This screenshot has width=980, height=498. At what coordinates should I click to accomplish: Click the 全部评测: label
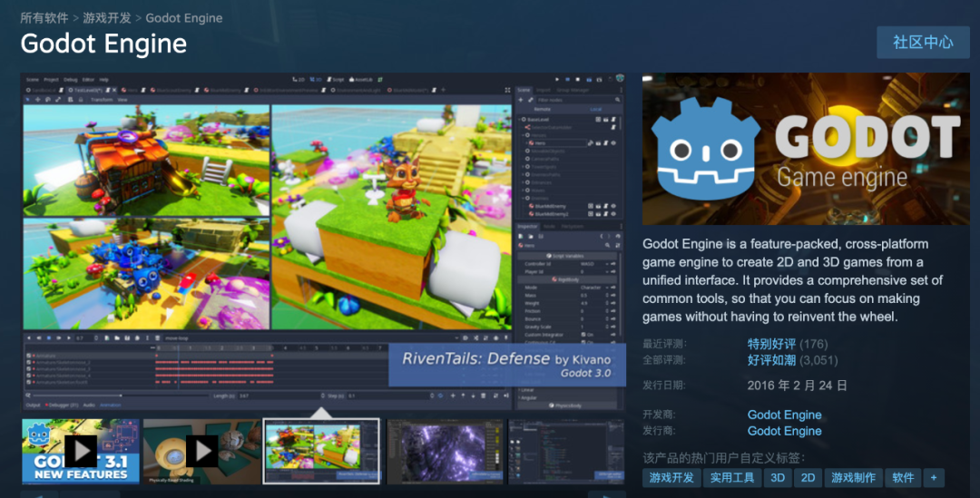tap(664, 360)
